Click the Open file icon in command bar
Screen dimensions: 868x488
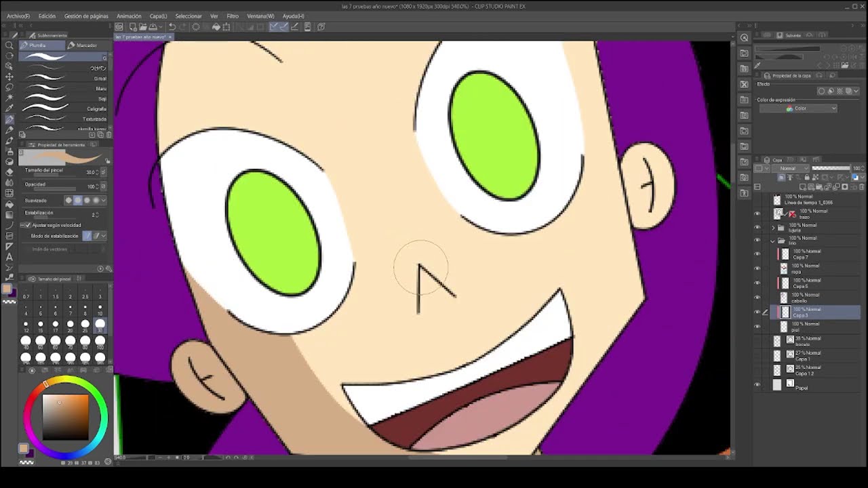tap(143, 27)
